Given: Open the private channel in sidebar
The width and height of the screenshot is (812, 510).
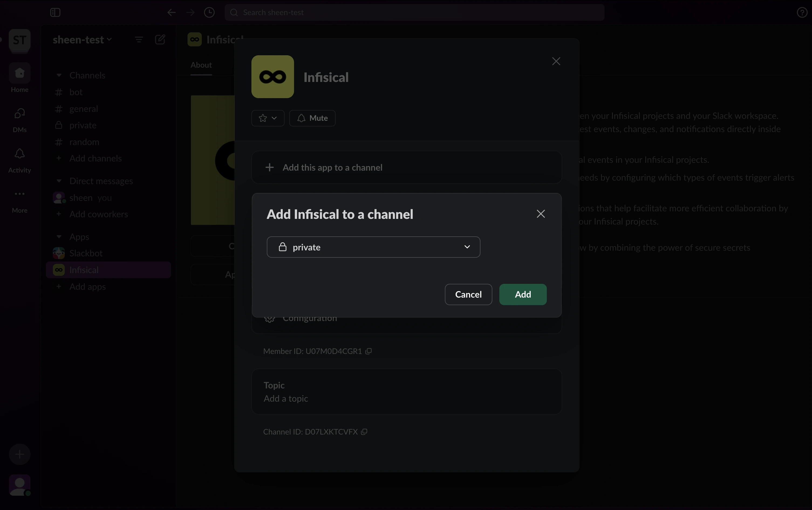Looking at the screenshot, I should click(108, 125).
